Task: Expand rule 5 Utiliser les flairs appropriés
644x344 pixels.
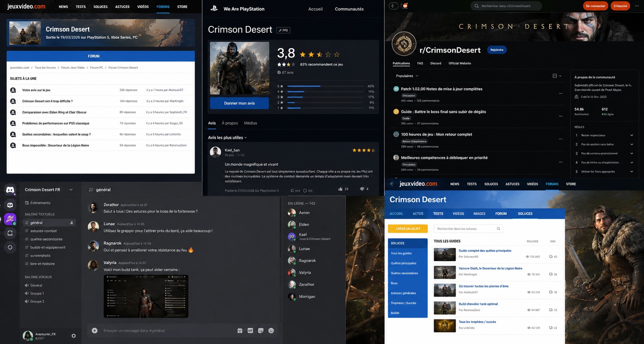Action: [632, 172]
